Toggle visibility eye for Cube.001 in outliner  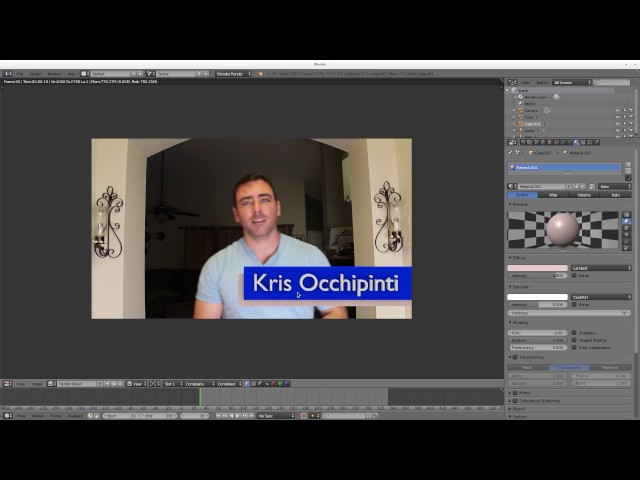618,124
